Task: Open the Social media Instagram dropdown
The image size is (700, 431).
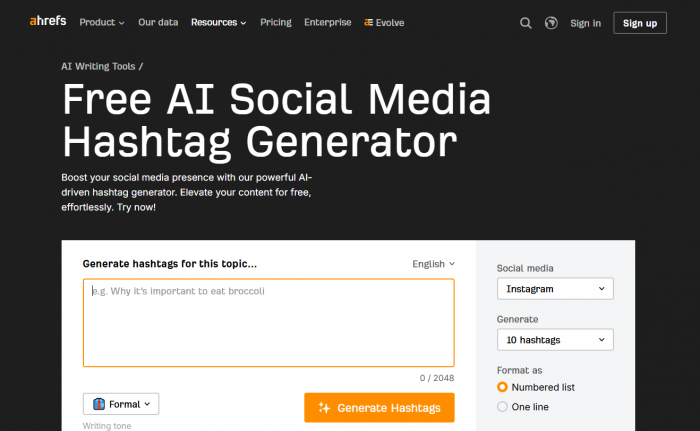Action: pyautogui.click(x=555, y=289)
